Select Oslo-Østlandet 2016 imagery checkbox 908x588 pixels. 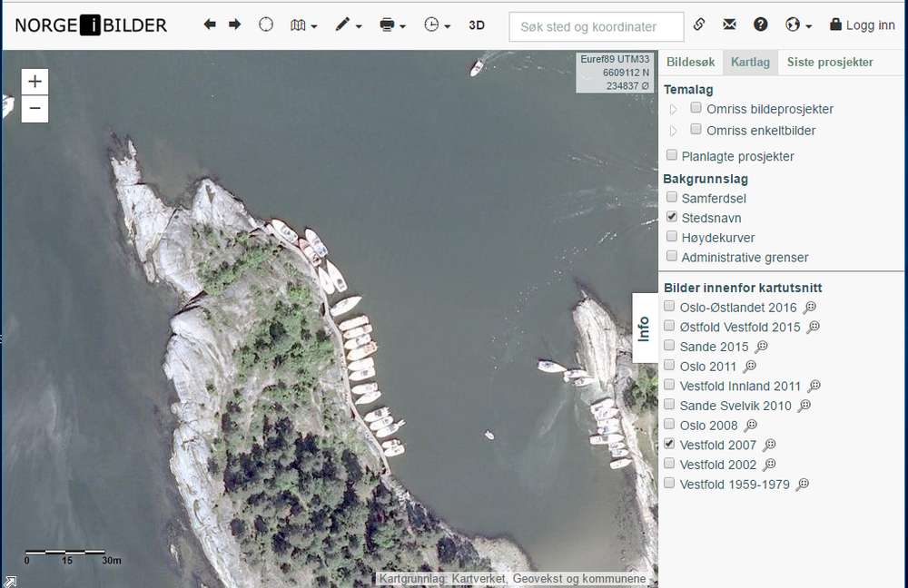coord(669,306)
